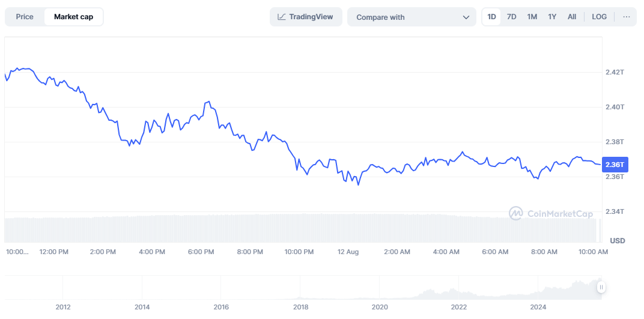Click the TradingView line chart icon

click(281, 17)
